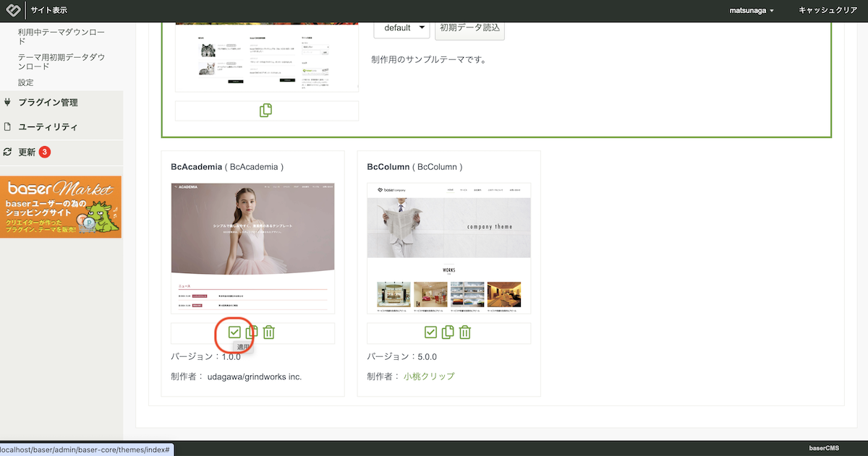
Task: Open the 小桃クリップ author link
Action: pyautogui.click(x=429, y=377)
